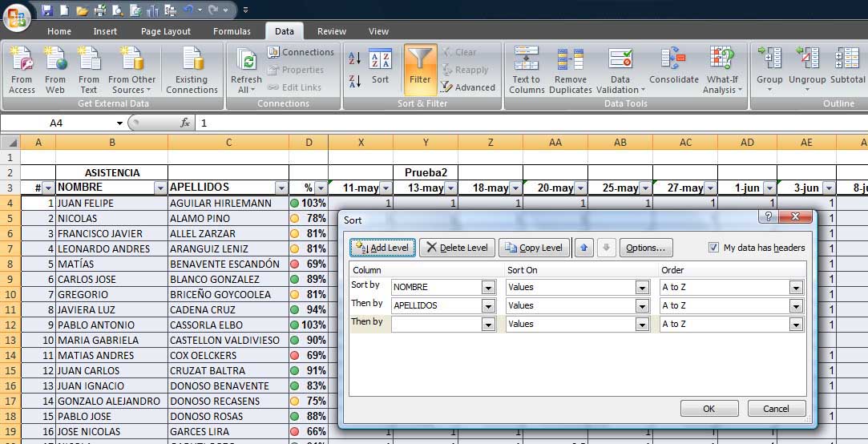Click the Filter funnel icon in ribbon
The height and width of the screenshot is (444, 868).
(420, 67)
